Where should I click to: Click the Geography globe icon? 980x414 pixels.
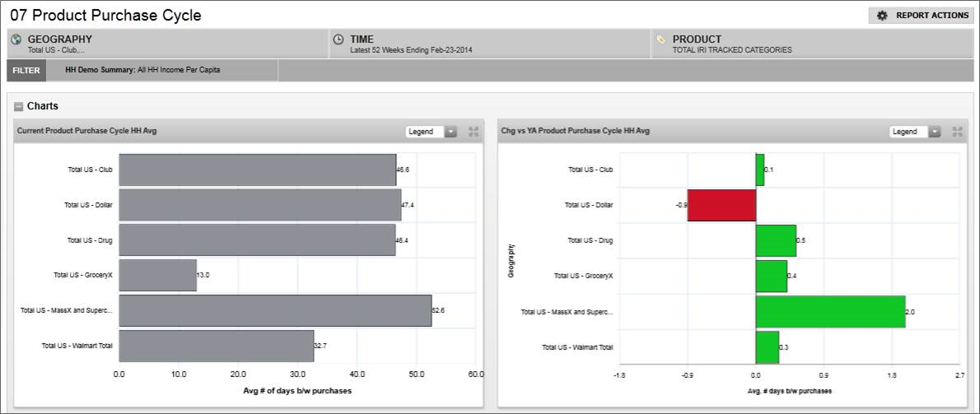point(16,40)
